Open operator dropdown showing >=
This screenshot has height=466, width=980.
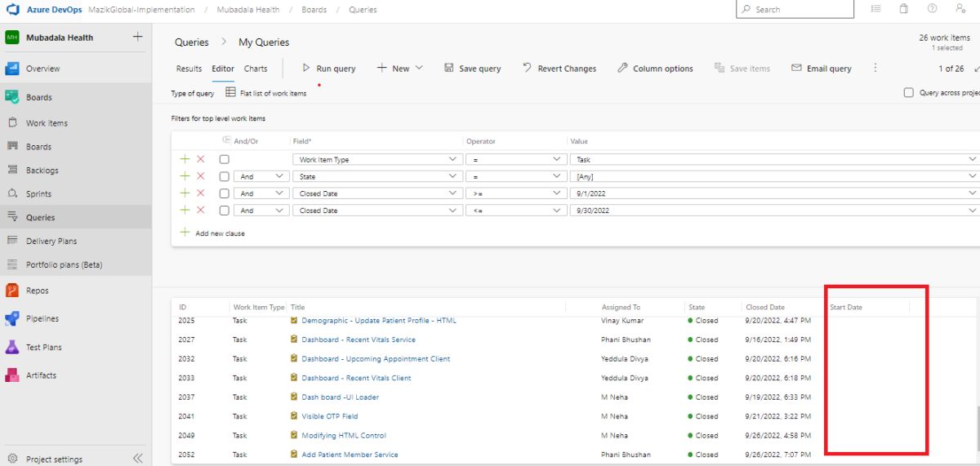pos(516,193)
